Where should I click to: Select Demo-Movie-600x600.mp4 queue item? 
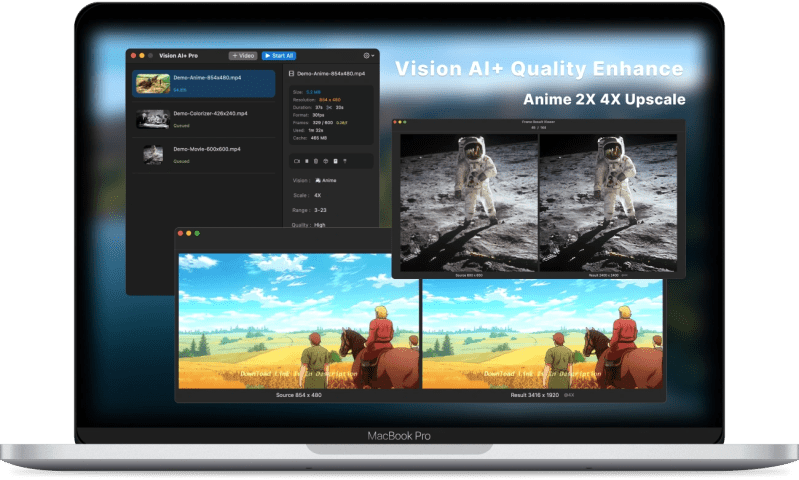pyautogui.click(x=204, y=155)
